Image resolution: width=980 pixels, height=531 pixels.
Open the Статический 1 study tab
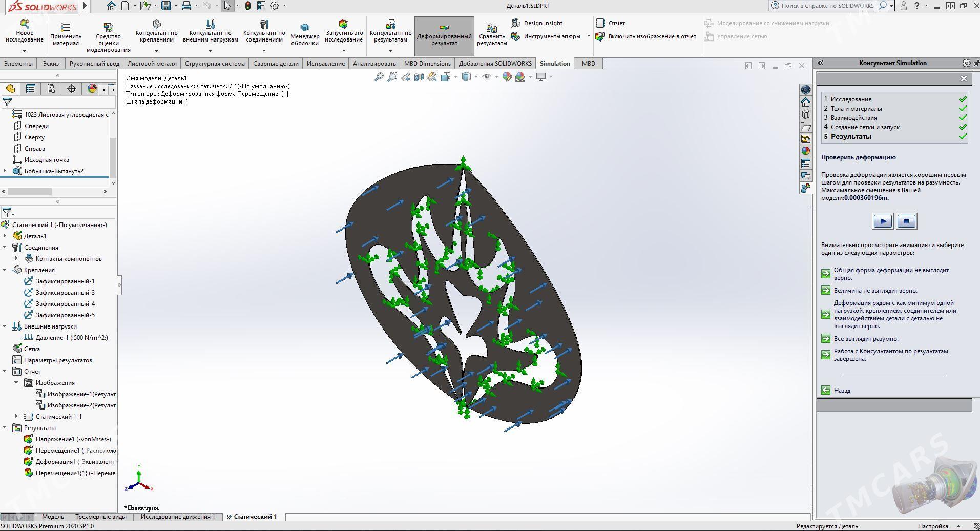point(253,516)
